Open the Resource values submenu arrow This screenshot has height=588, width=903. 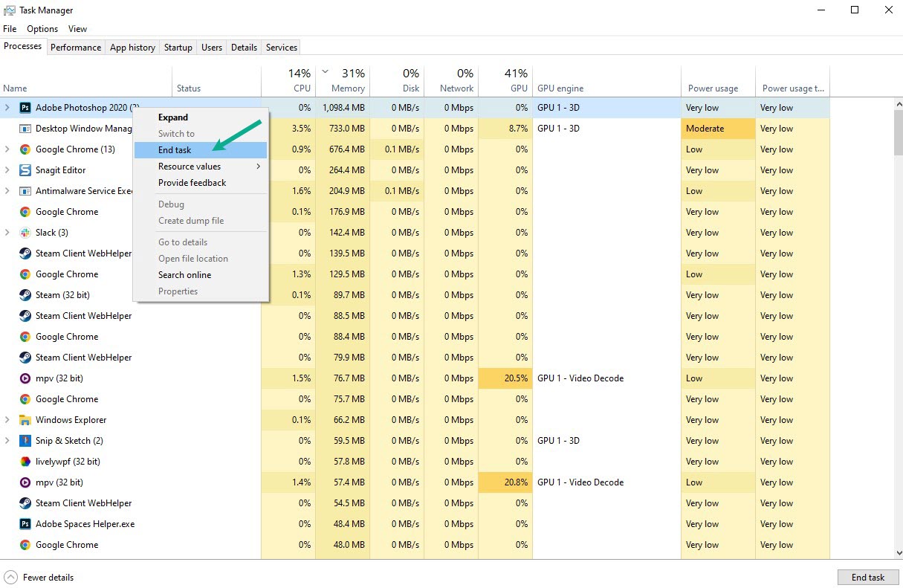tap(259, 167)
